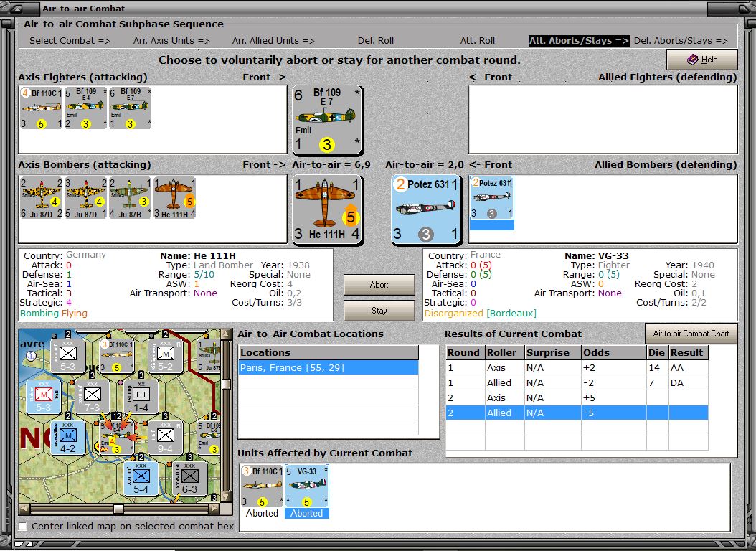Click the Roller column header

(505, 352)
